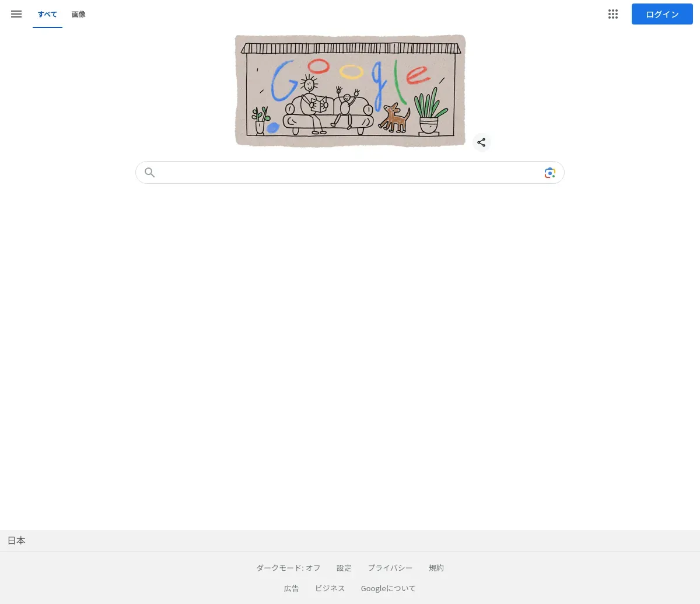
Task: Open the 広告 advertising link
Action: [292, 588]
